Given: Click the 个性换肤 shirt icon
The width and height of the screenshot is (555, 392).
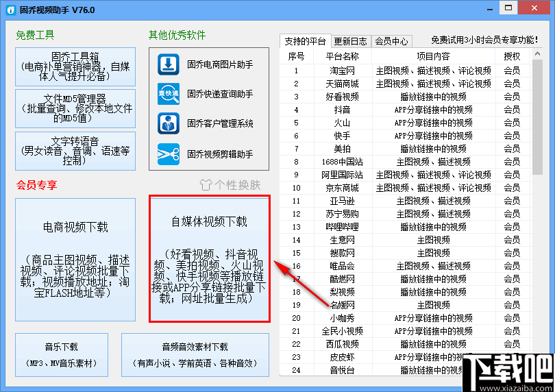Looking at the screenshot, I should 206,185.
